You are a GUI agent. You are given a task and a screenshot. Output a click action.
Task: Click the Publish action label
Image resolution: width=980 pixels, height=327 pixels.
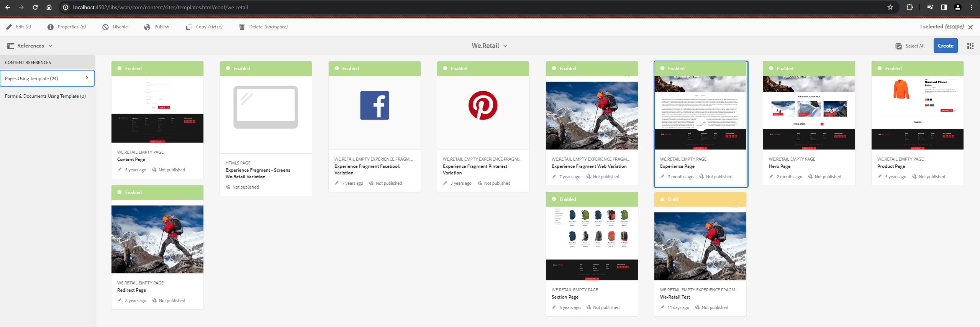pos(162,27)
